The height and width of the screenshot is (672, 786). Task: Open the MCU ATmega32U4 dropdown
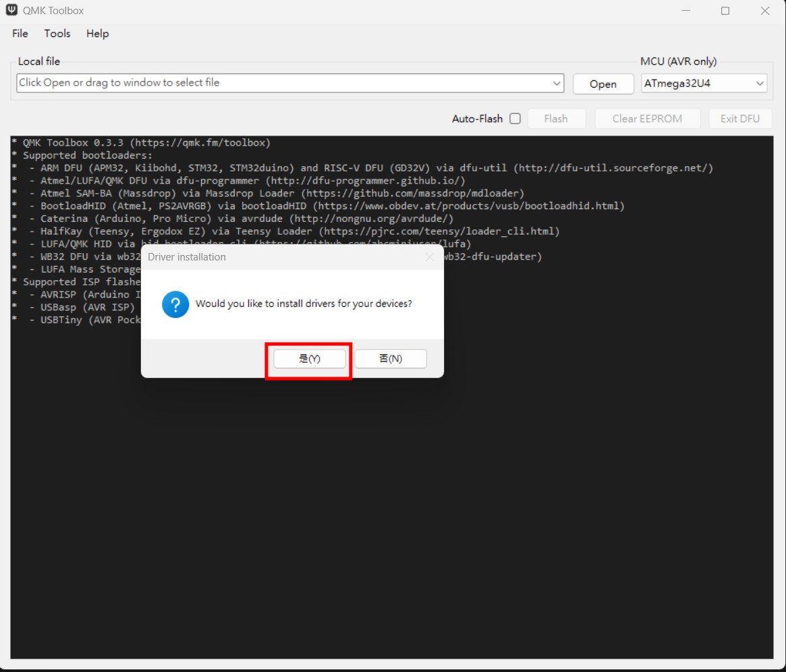tap(704, 83)
